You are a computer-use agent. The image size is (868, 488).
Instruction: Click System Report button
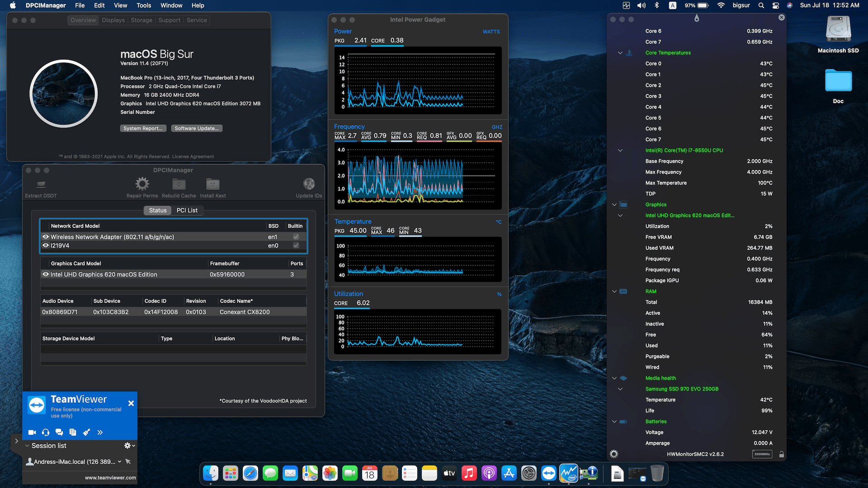pos(143,128)
